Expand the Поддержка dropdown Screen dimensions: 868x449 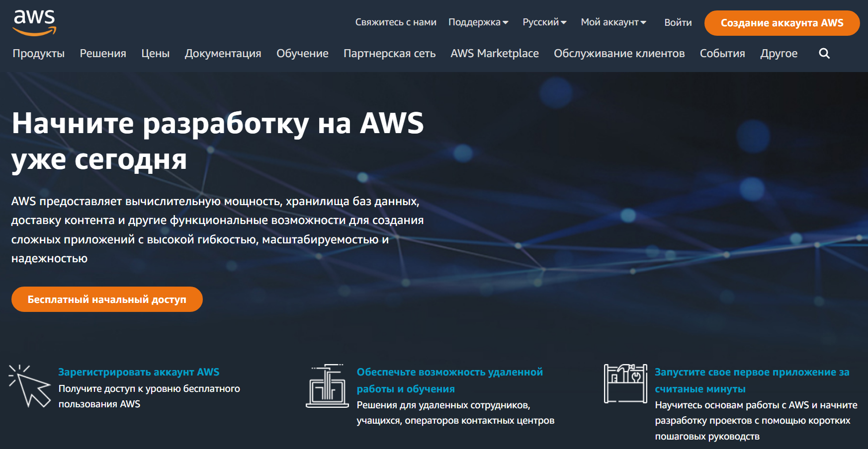click(x=478, y=22)
